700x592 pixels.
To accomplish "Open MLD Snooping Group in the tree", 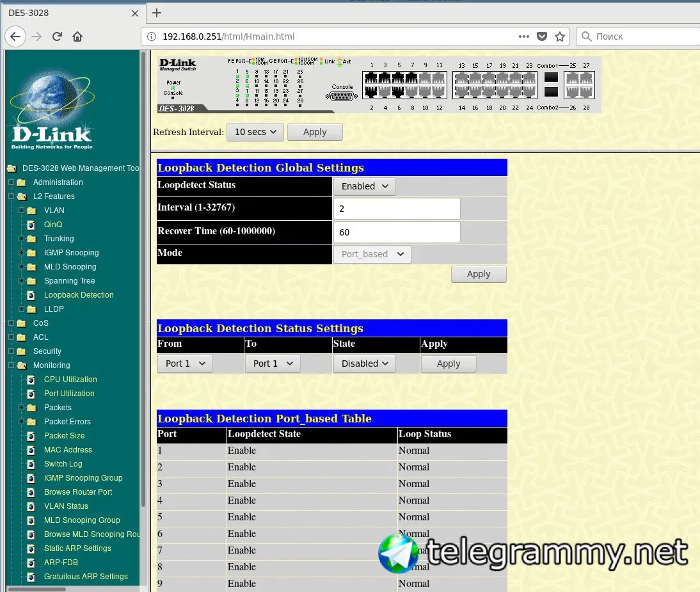I will click(x=82, y=520).
